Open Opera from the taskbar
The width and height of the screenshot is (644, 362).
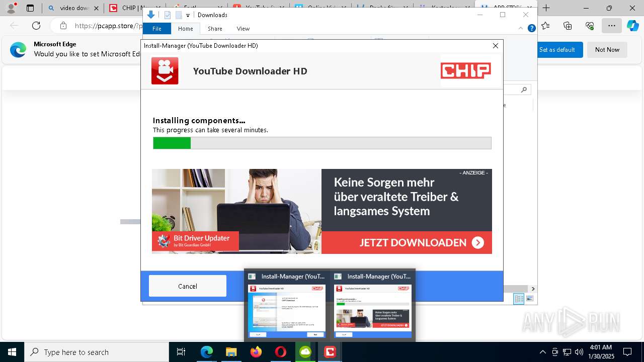280,352
